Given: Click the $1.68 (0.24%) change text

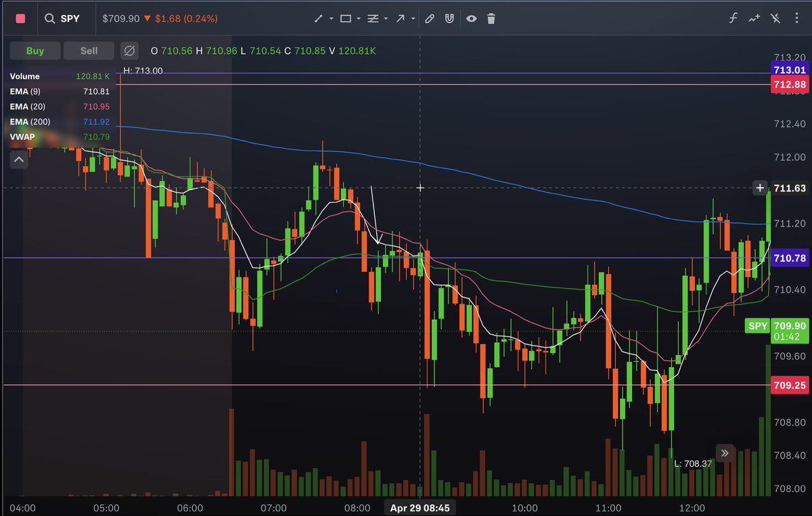Looking at the screenshot, I should pyautogui.click(x=186, y=19).
